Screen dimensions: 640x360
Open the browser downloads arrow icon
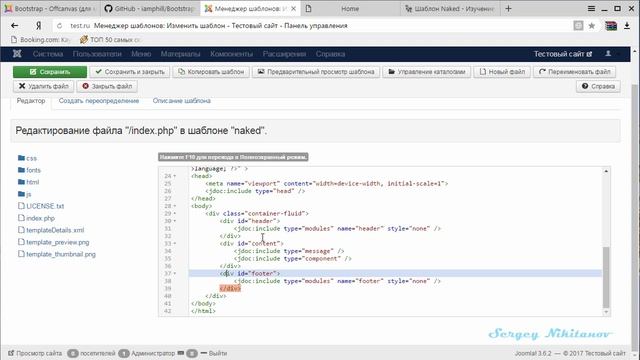(x=627, y=26)
